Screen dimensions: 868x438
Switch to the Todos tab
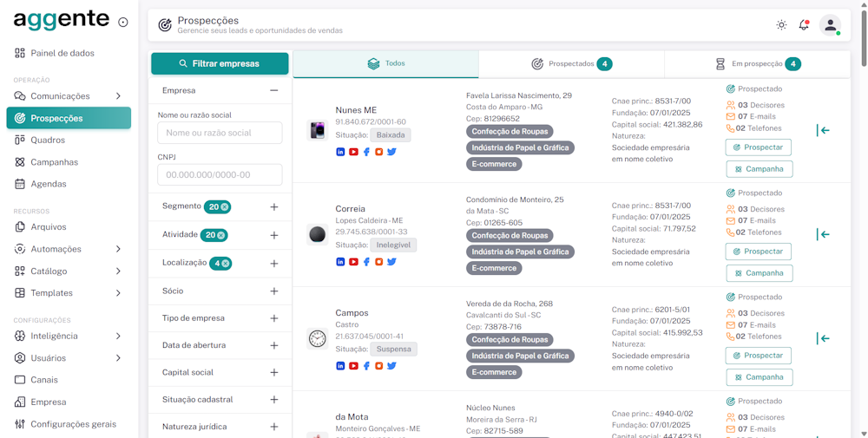(x=386, y=63)
